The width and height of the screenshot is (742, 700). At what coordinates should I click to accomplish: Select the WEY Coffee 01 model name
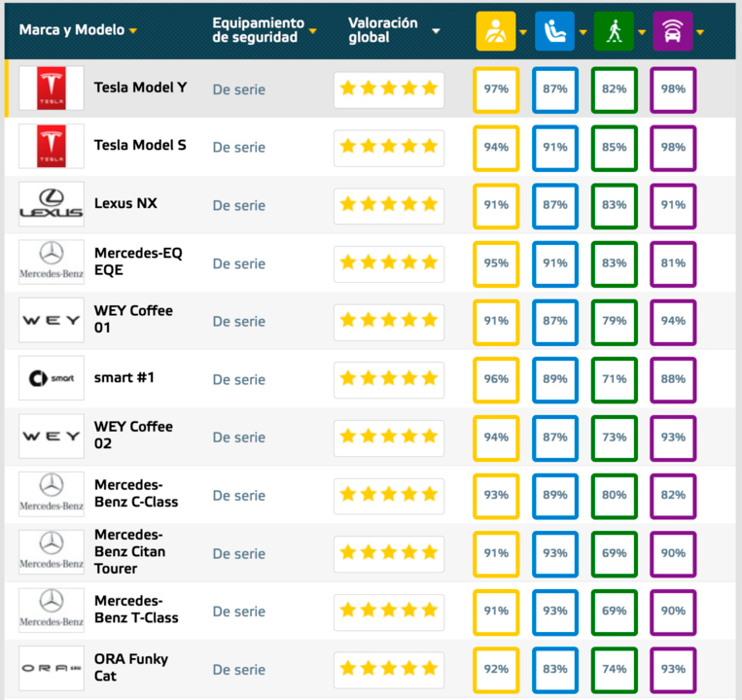(133, 319)
